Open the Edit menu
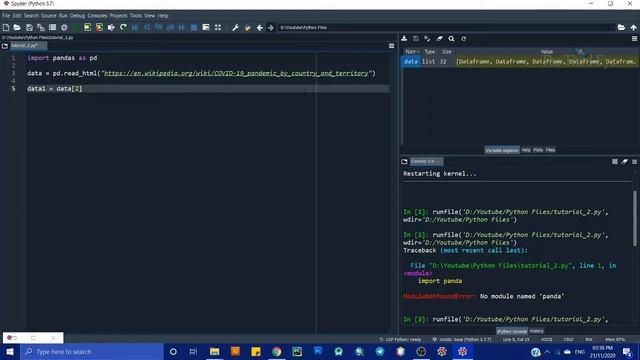 (17, 16)
